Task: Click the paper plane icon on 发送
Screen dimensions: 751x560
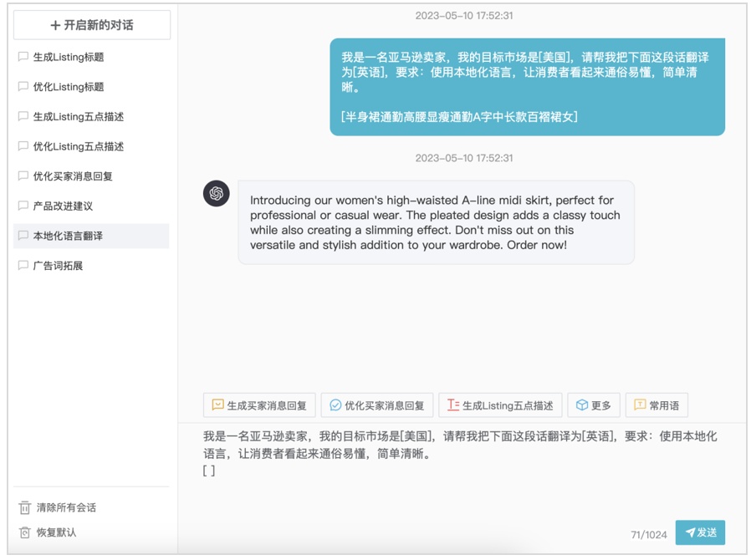Action: (690, 532)
